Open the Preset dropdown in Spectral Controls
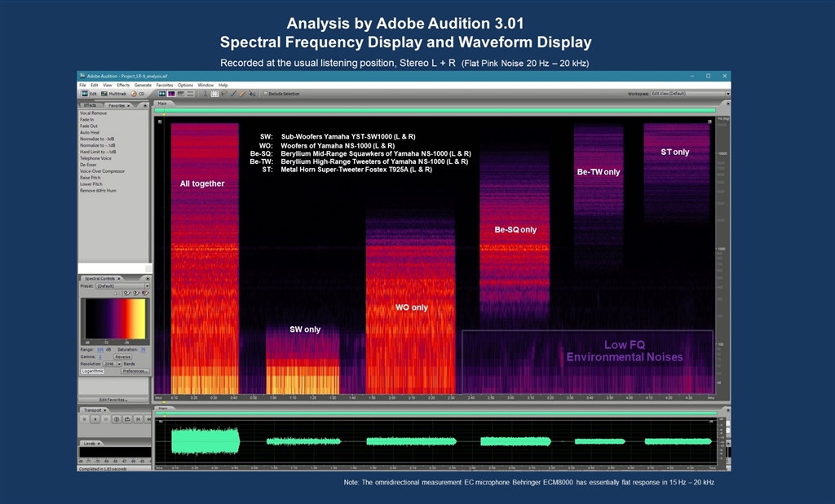 click(122, 286)
